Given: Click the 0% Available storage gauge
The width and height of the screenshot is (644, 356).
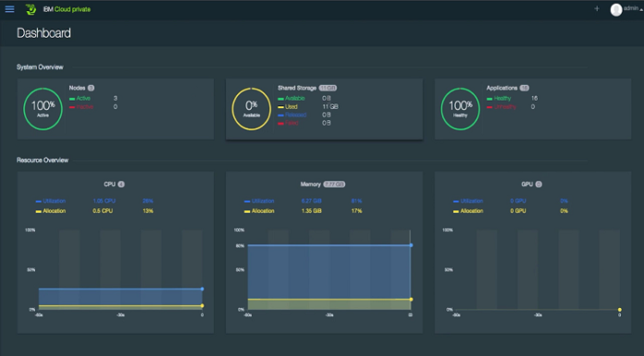Looking at the screenshot, I should [x=252, y=109].
